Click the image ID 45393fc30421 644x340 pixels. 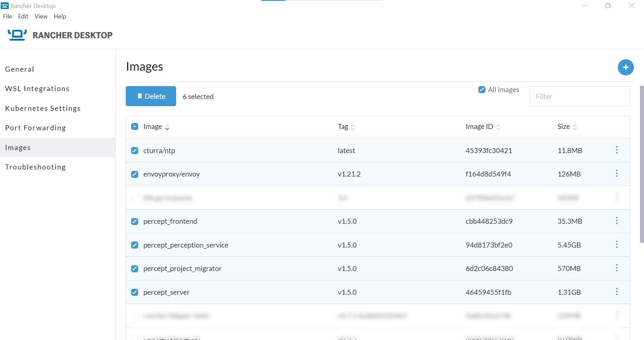(x=489, y=151)
